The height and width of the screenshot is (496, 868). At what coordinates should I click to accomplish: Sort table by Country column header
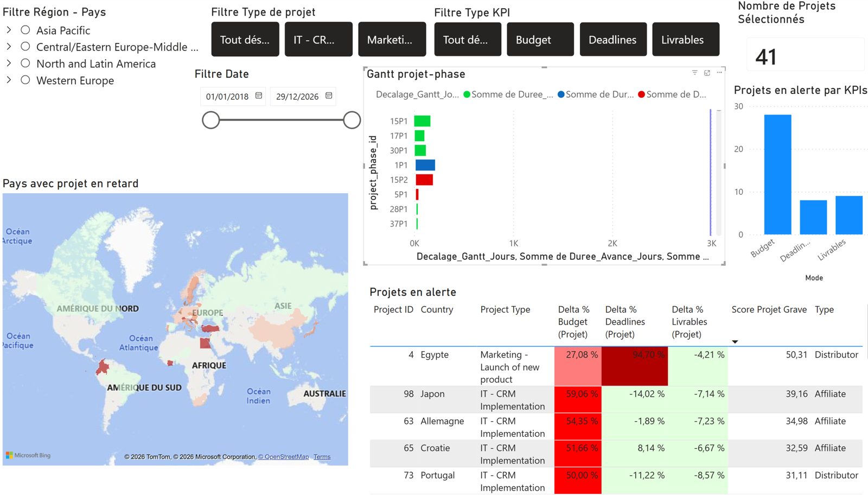pyautogui.click(x=437, y=309)
